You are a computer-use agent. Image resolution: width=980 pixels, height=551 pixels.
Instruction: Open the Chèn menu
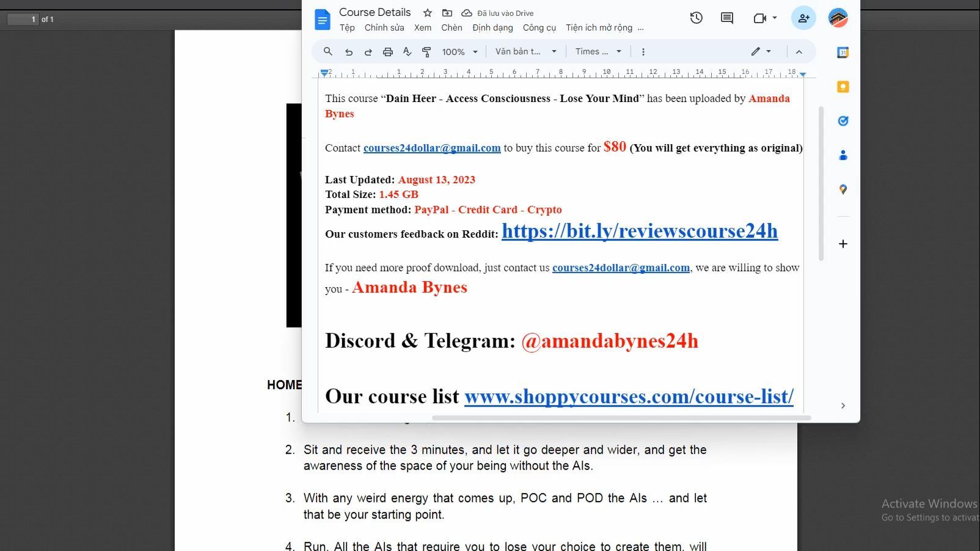pos(452,27)
